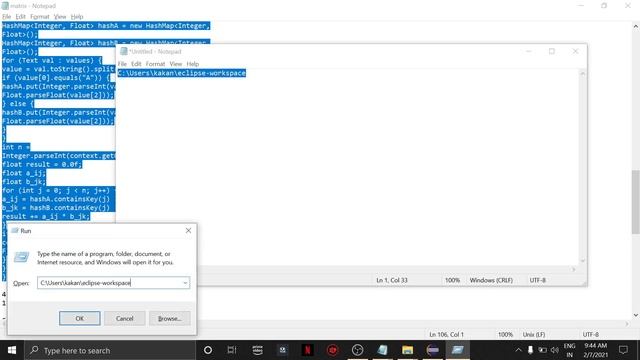The height and width of the screenshot is (360, 640).
Task: Click OK in the Run dialog
Action: pyautogui.click(x=80, y=318)
